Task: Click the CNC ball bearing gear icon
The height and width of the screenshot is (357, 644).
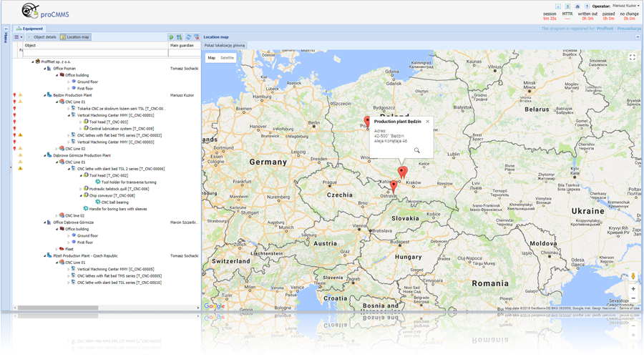Action: (x=98, y=202)
